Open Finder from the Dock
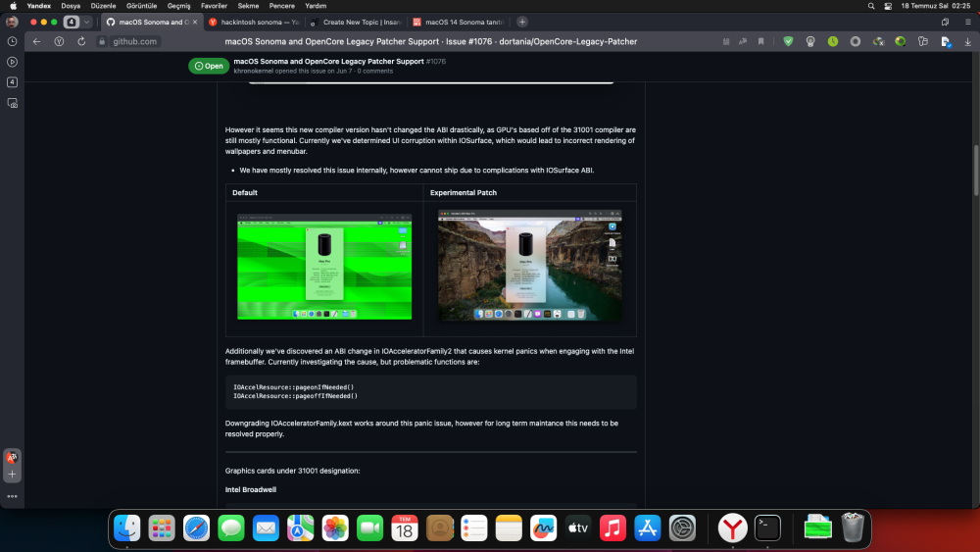 click(x=126, y=528)
